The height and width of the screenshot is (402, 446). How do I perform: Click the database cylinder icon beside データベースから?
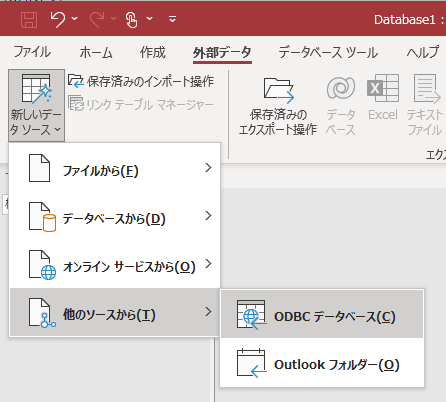tap(42, 217)
